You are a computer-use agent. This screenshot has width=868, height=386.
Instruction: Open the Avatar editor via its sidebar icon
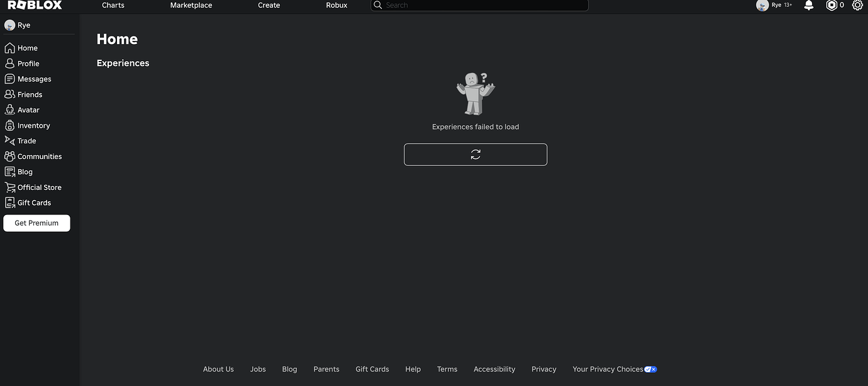pos(9,109)
